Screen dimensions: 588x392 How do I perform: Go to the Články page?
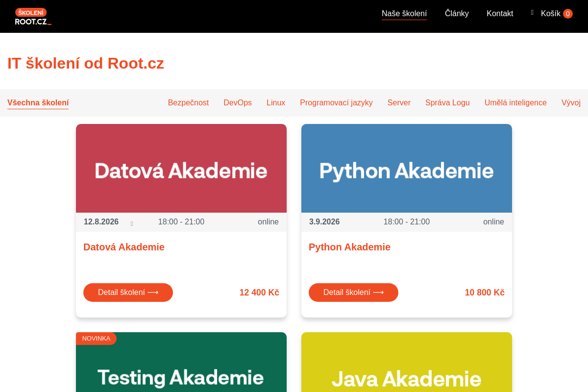[457, 14]
